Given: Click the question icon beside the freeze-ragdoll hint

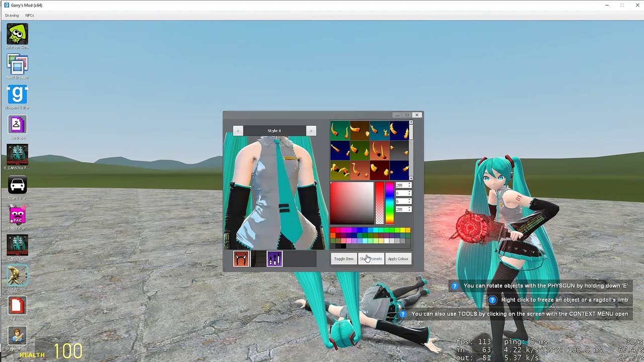Looking at the screenshot, I should (x=493, y=300).
